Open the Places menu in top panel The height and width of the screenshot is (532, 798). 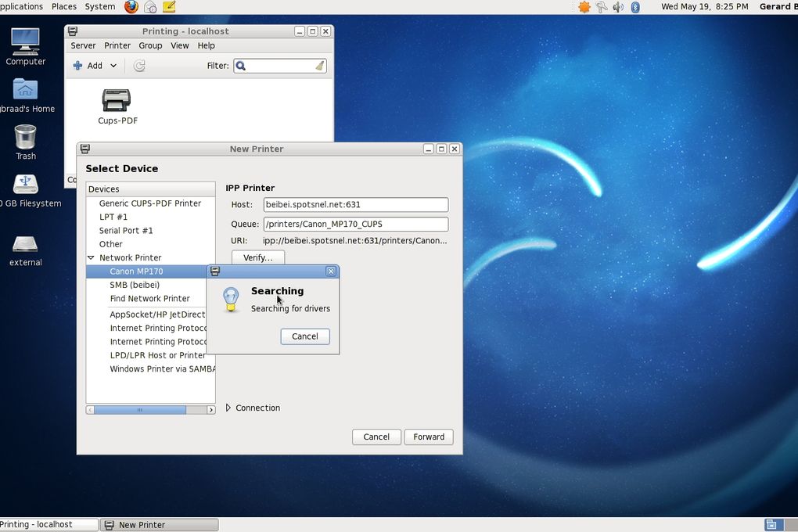(63, 6)
